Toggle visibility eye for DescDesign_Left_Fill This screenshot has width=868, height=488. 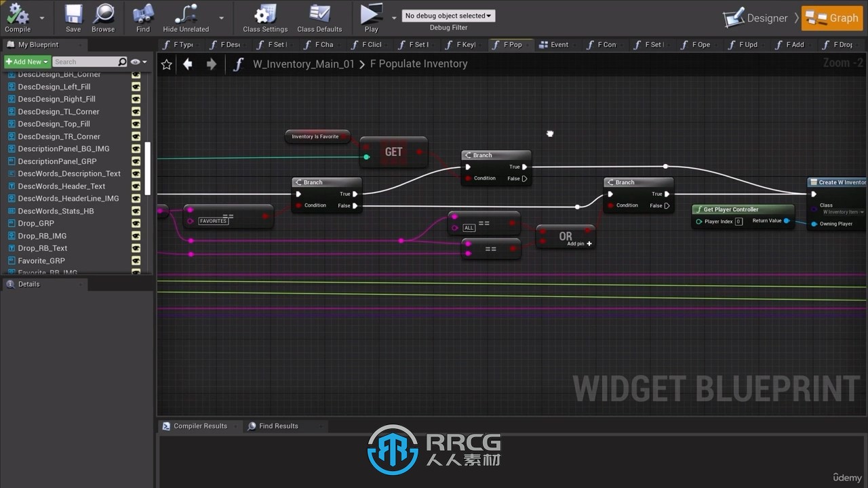pyautogui.click(x=136, y=87)
